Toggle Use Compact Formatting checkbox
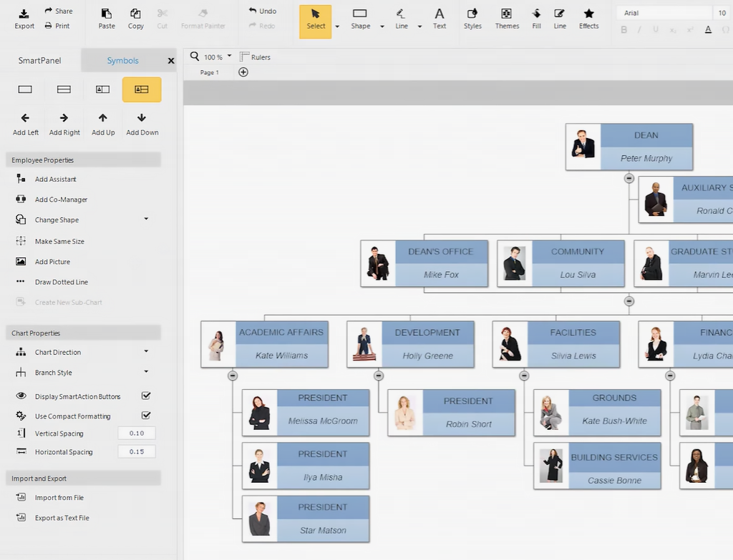 tap(146, 416)
